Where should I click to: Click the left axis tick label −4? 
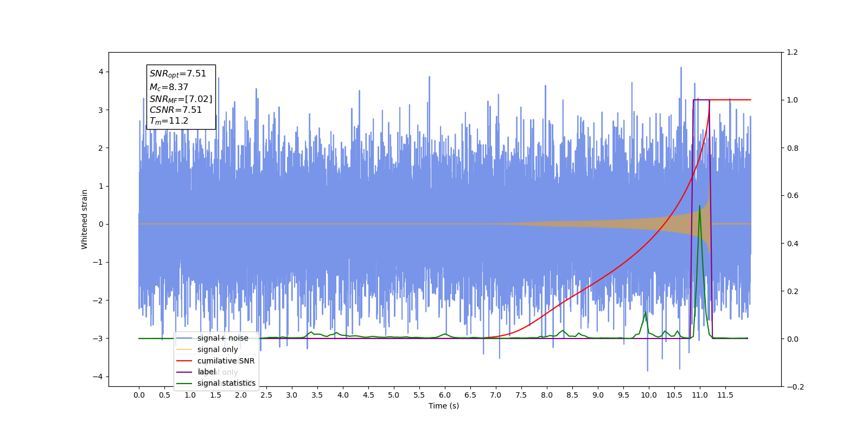[98, 376]
